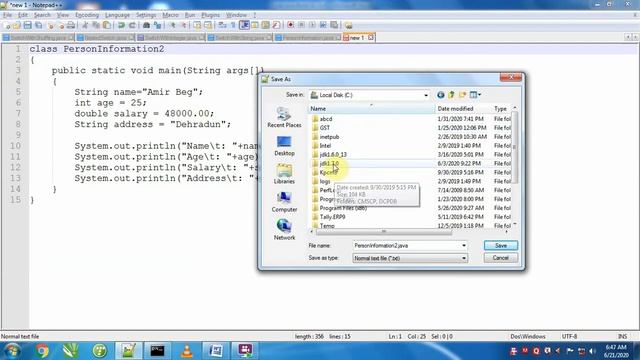Click the Up One Level icon
The height and width of the screenshot is (360, 640).
[451, 95]
